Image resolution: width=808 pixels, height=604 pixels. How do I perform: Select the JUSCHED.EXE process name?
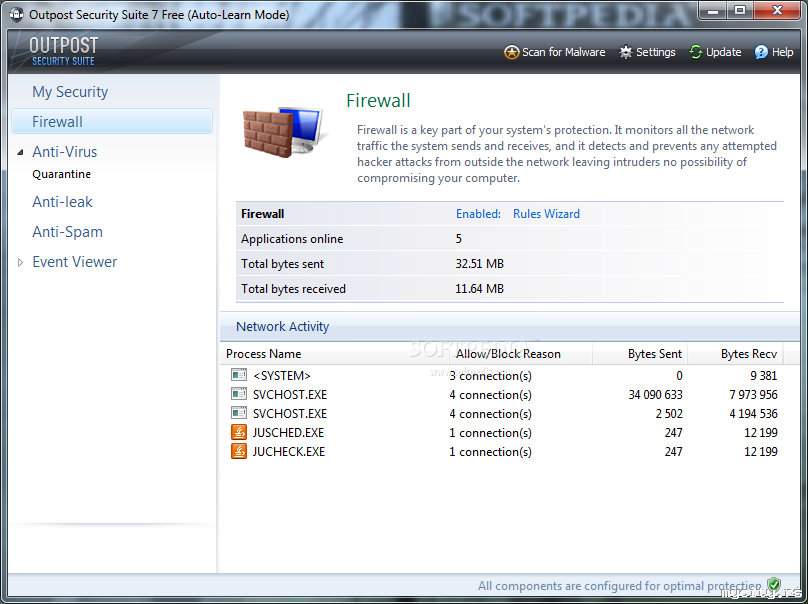point(288,432)
